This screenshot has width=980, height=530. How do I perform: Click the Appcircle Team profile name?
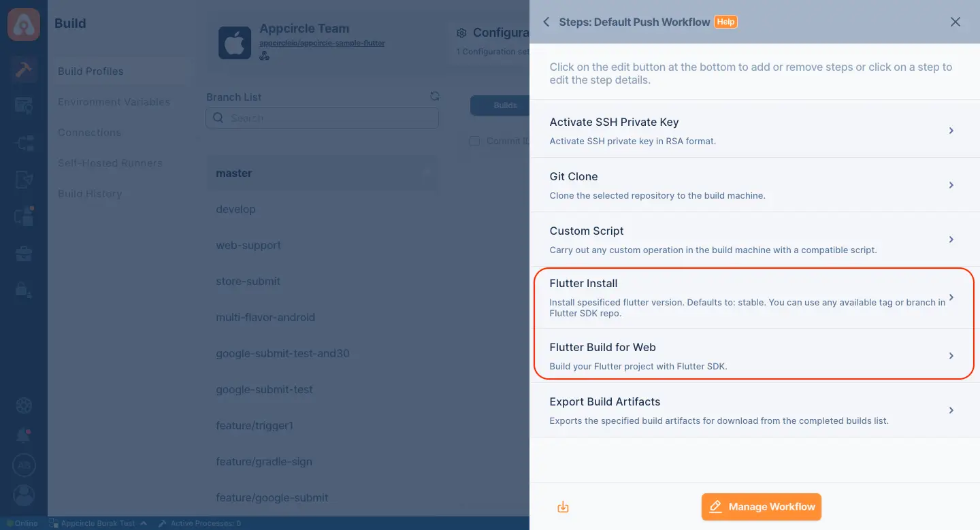pyautogui.click(x=304, y=29)
